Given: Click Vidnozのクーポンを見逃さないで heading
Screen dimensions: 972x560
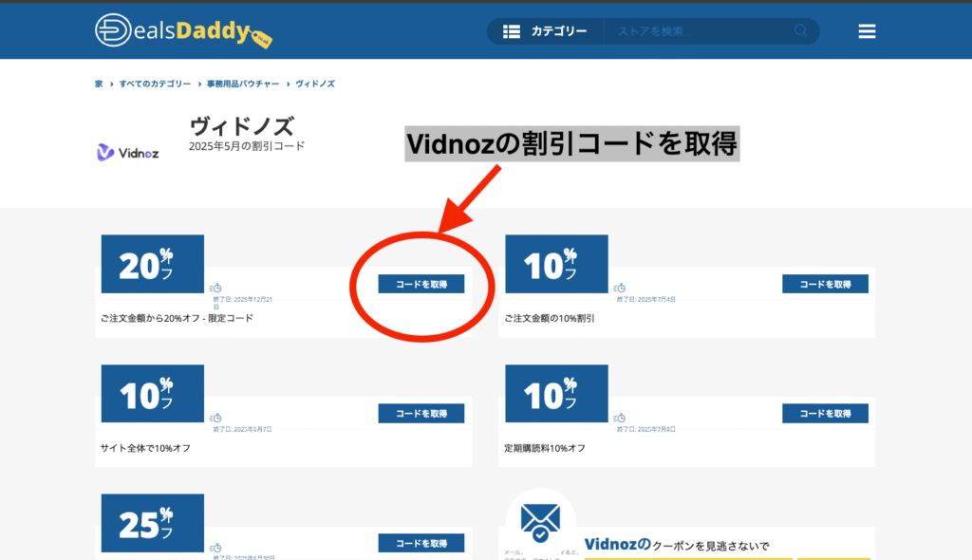Looking at the screenshot, I should (x=676, y=545).
